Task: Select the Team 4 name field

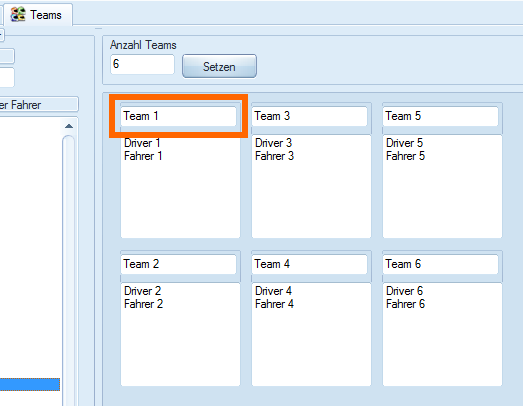Action: pyautogui.click(x=309, y=264)
